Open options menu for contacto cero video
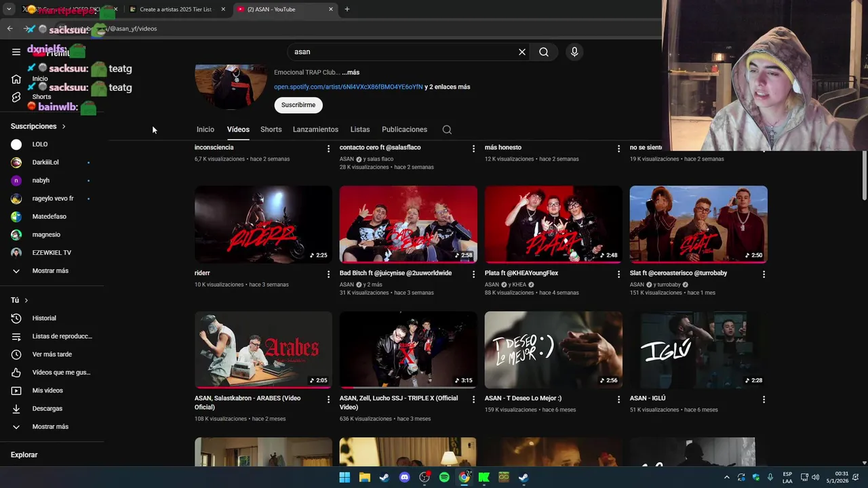The image size is (868, 488). click(473, 148)
